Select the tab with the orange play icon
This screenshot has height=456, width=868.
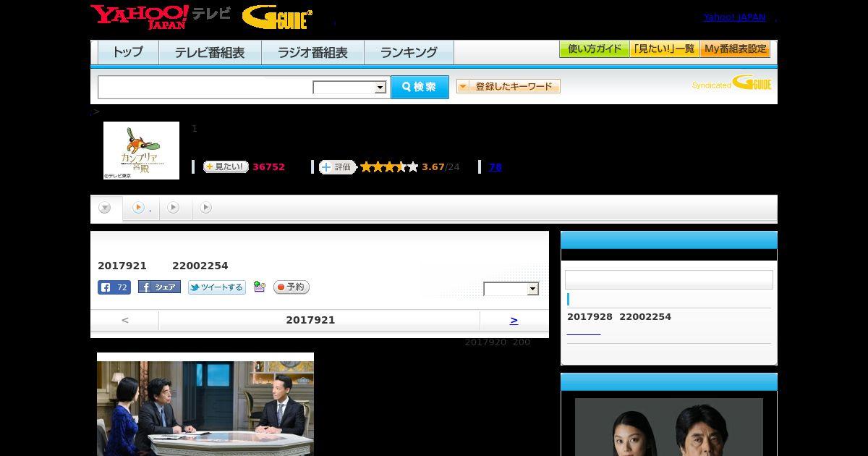tap(141, 208)
